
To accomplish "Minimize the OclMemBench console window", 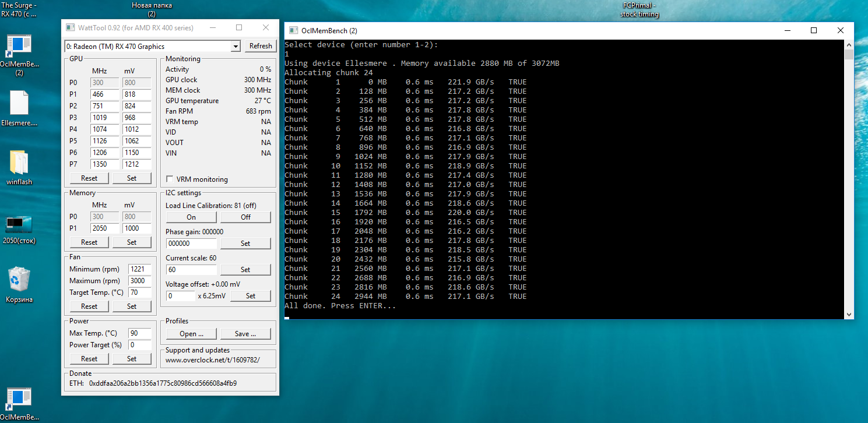I will click(x=787, y=30).
